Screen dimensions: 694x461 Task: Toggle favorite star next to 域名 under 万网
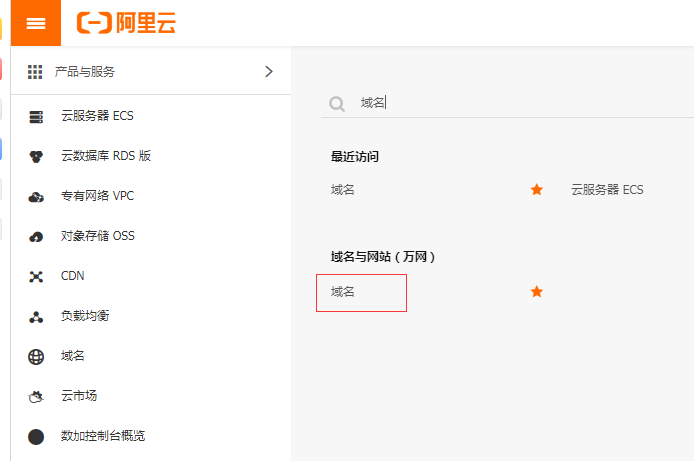[x=537, y=292]
